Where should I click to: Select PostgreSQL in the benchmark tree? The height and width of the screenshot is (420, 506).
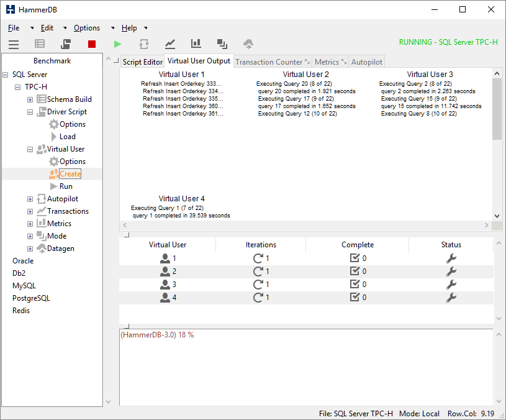tap(31, 298)
